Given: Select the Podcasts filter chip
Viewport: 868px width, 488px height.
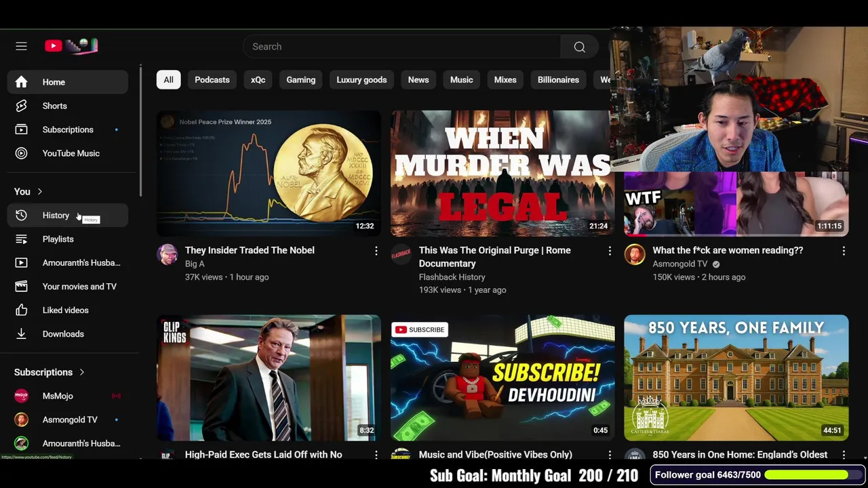Looking at the screenshot, I should [x=212, y=80].
